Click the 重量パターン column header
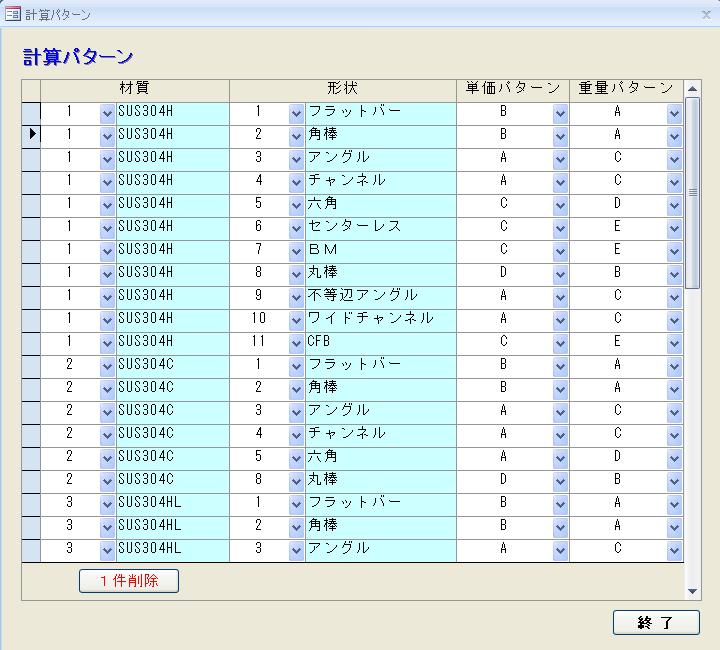 [x=626, y=89]
